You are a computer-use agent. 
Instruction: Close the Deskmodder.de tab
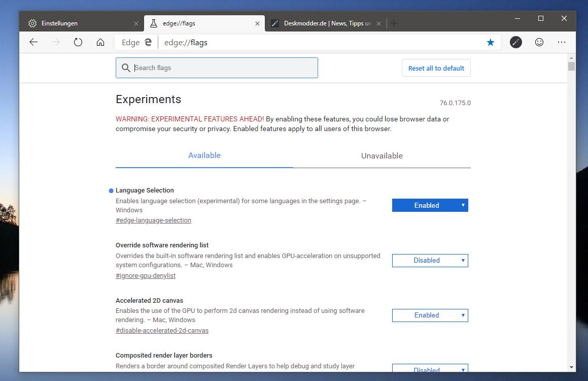point(379,24)
